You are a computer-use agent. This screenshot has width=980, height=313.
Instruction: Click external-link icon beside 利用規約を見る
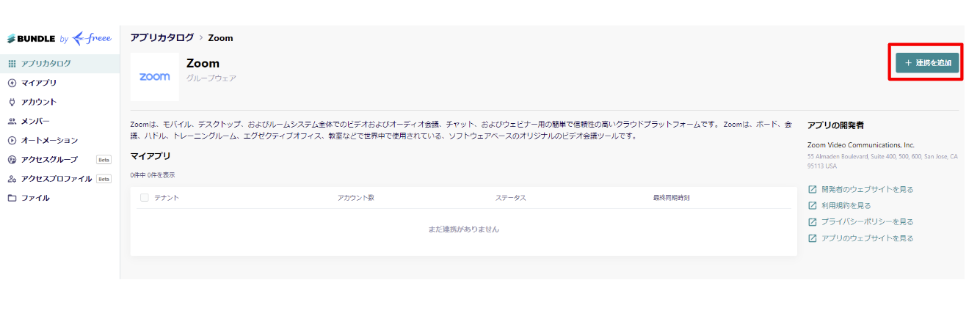click(812, 205)
